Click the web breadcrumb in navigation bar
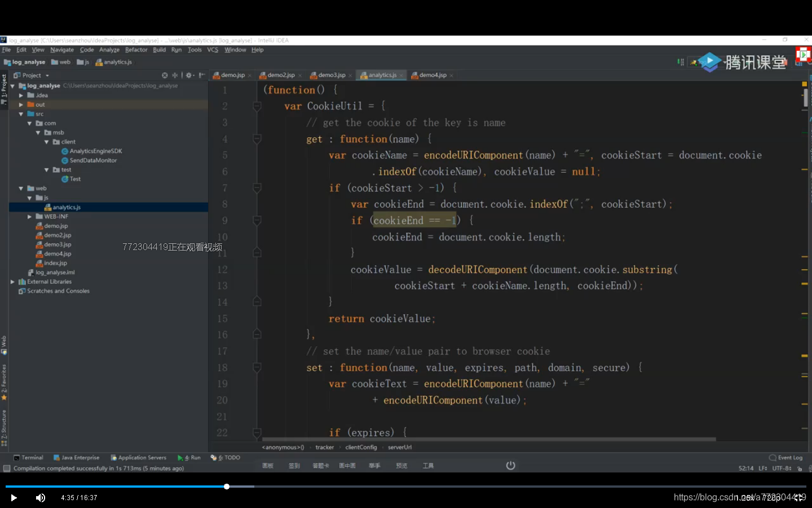The width and height of the screenshot is (812, 508). point(61,62)
